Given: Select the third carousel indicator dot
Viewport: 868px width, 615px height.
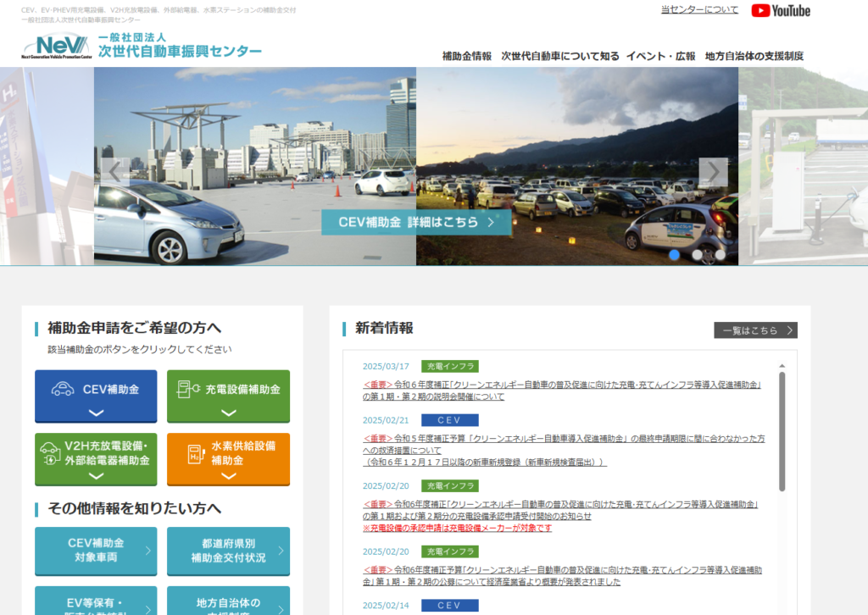Looking at the screenshot, I should click(721, 255).
